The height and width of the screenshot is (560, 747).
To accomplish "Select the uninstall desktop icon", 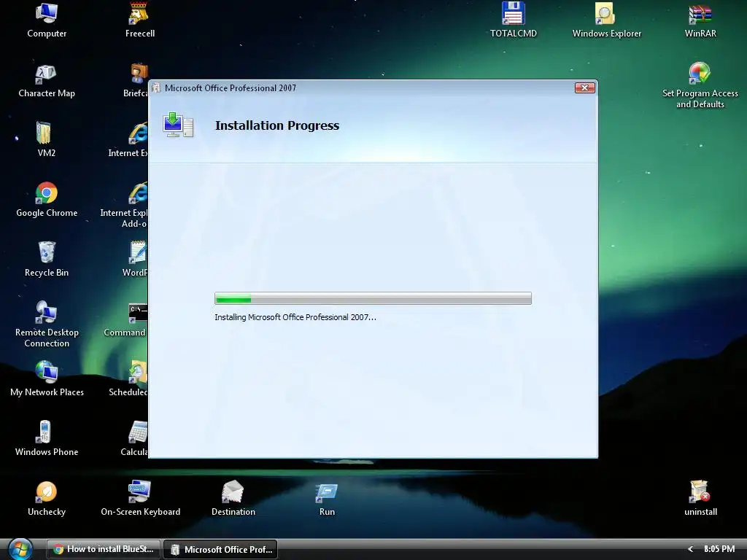I will (x=700, y=499).
